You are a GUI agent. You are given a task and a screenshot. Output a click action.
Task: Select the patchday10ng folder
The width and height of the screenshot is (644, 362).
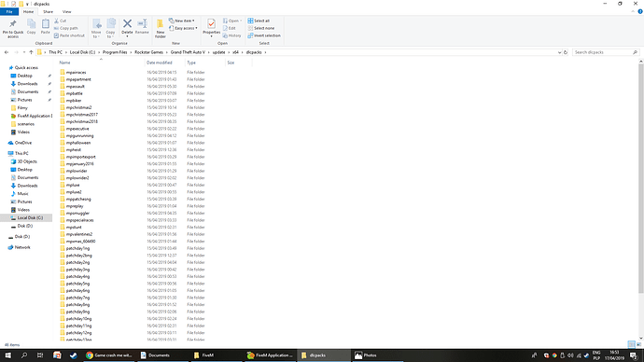click(x=78, y=319)
